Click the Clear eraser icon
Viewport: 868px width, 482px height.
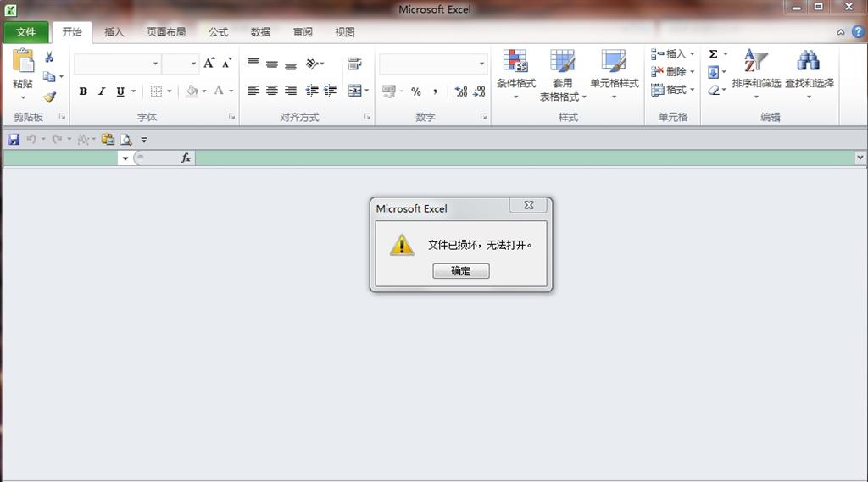tap(714, 90)
